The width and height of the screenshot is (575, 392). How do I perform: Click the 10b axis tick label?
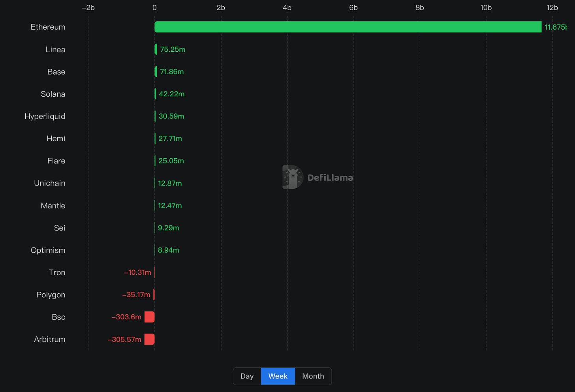click(x=486, y=8)
